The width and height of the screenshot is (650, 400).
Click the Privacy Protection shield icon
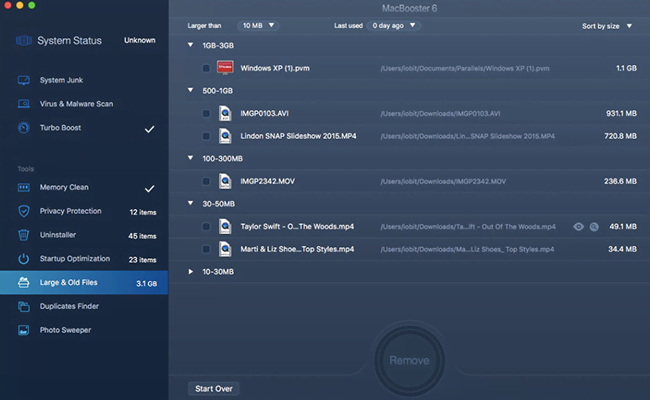click(24, 211)
